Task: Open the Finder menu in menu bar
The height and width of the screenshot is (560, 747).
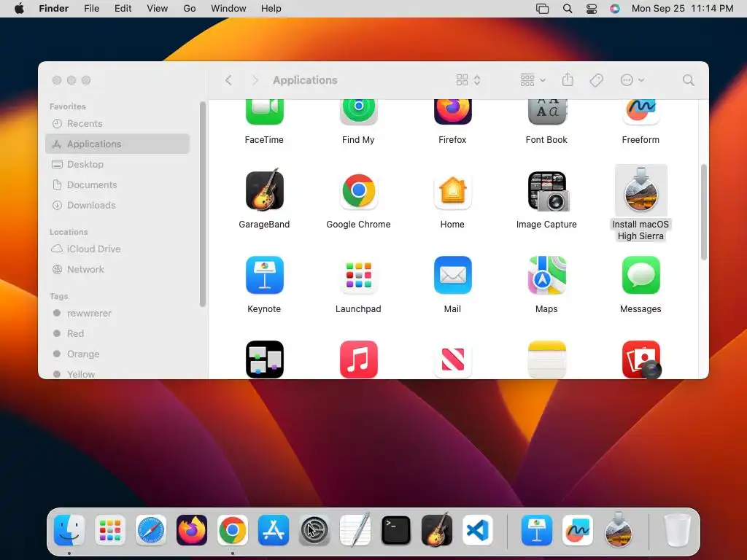Action: pos(54,9)
